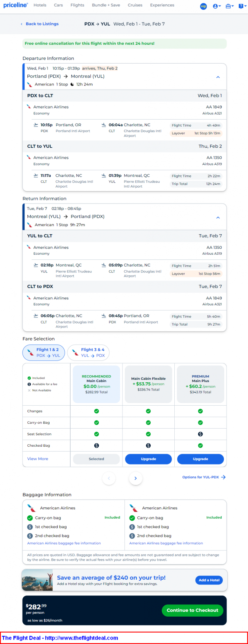Open the My Trips briefcase icon
Screen dimensions: 248x644
point(229,6)
